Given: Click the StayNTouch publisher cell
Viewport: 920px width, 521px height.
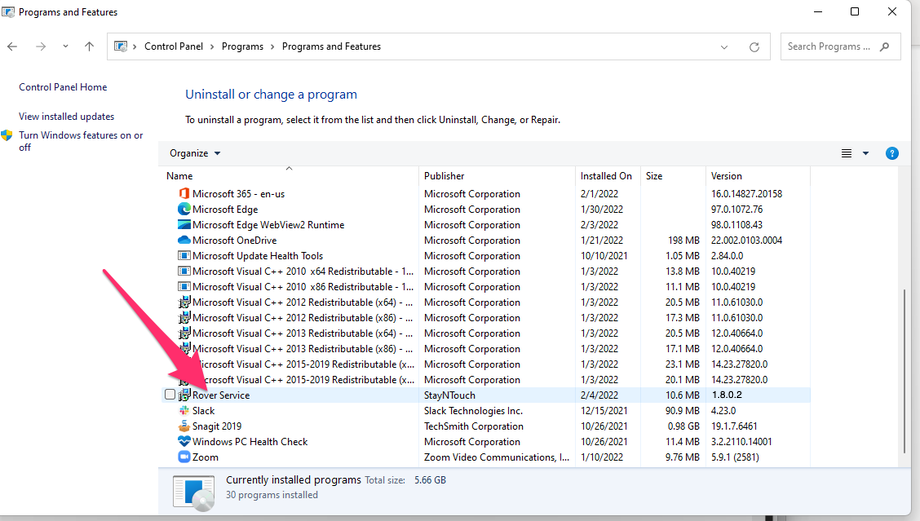Looking at the screenshot, I should (x=449, y=395).
